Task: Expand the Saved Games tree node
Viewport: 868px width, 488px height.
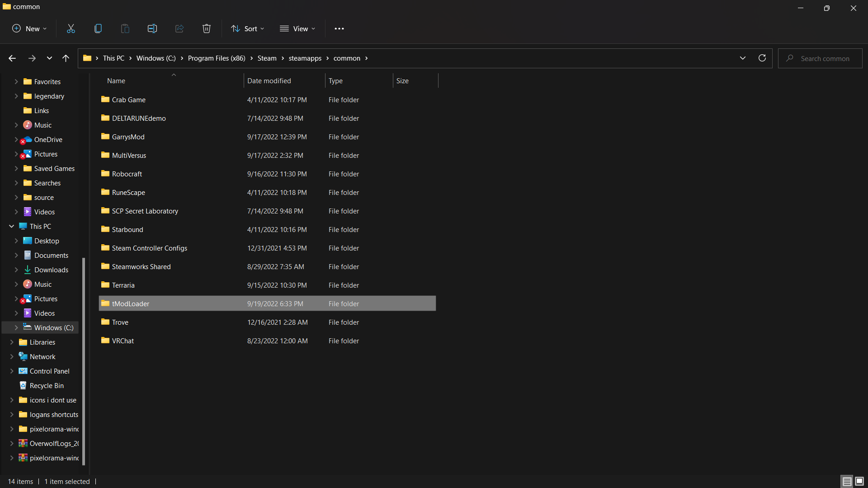Action: 16,168
